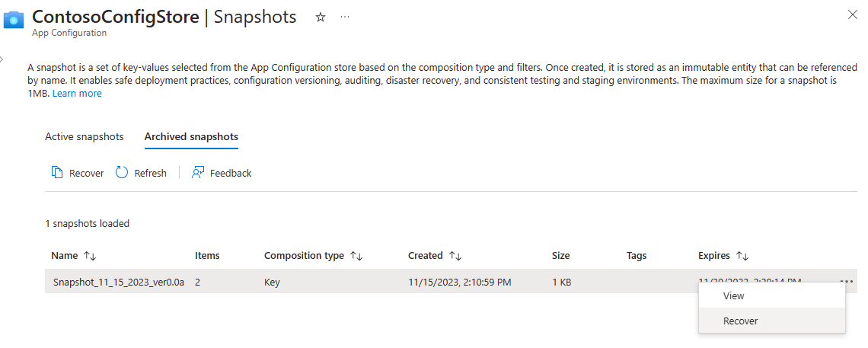Sort by Composition type column arrows
Viewport: 868px width, 348px height.
pos(356,256)
